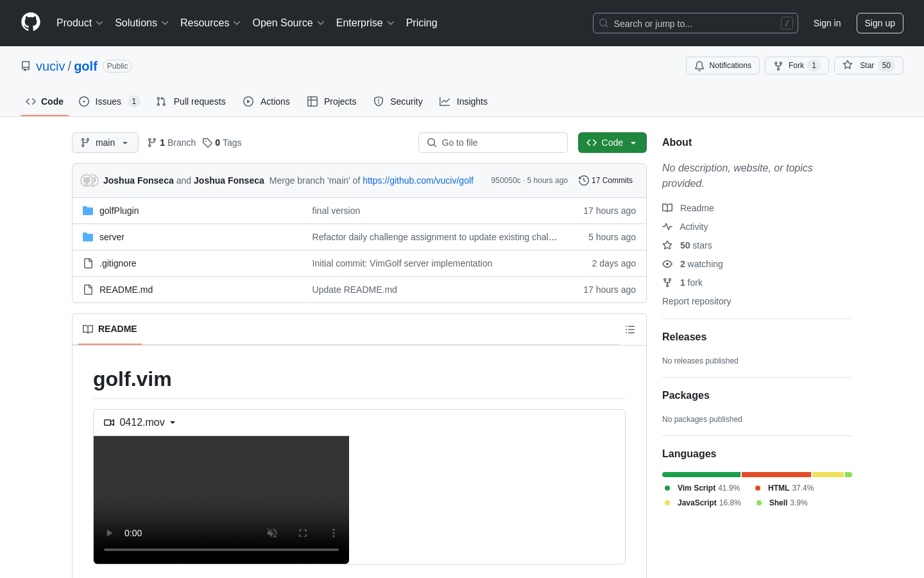
Task: Click the Search or jump to field
Action: pos(696,23)
